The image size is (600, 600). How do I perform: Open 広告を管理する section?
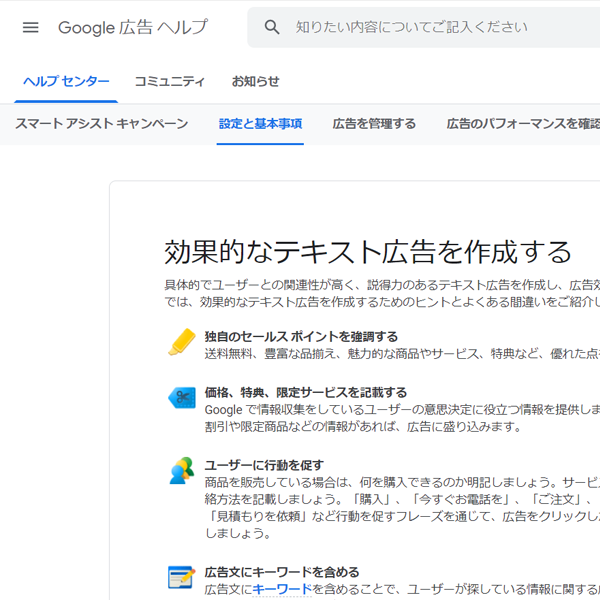[x=374, y=124]
